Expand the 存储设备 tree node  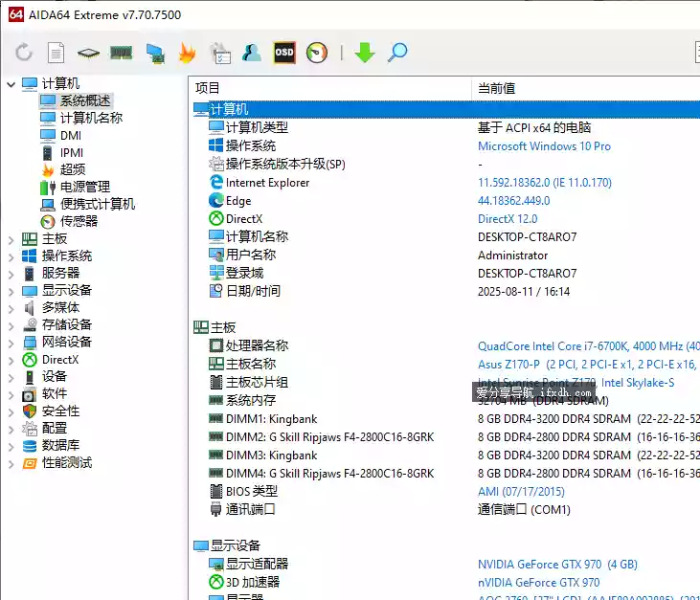[11, 326]
